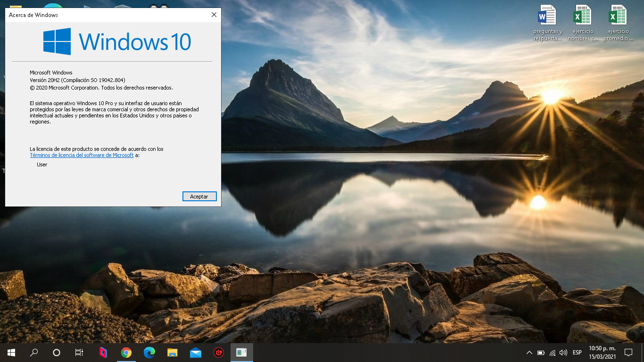644x362 pixels.
Task: Show hidden system tray icons
Action: [x=529, y=353]
